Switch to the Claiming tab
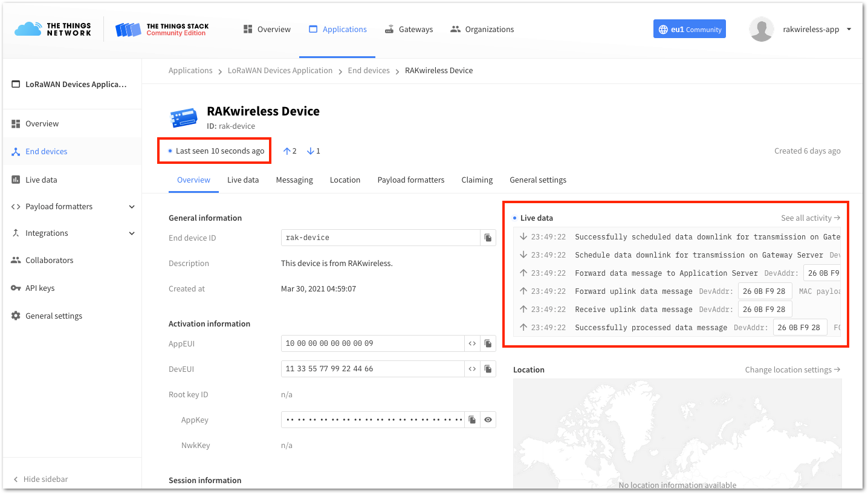 (x=477, y=180)
